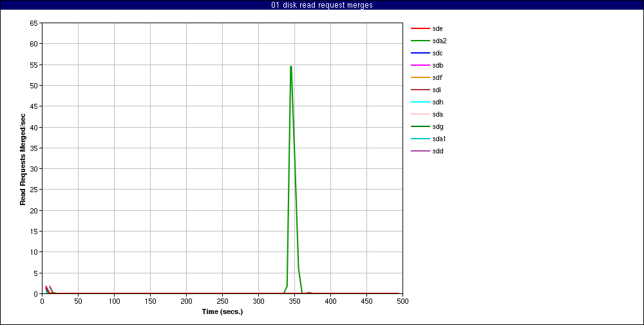Select the sdf legend label
The image size is (644, 325).
coord(437,78)
